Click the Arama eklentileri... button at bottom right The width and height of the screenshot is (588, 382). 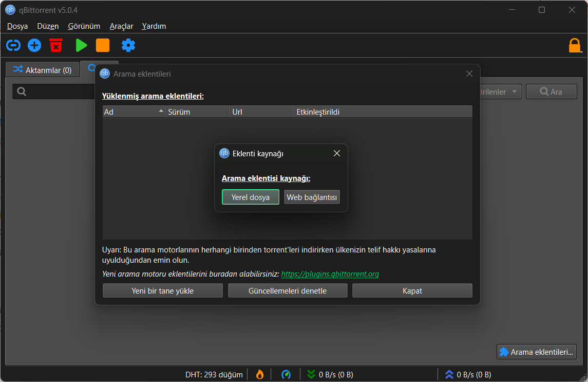[537, 352]
